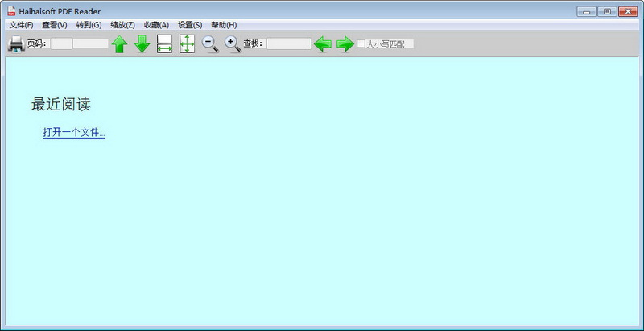
Task: Find next match with green right arrow
Action: (x=345, y=44)
